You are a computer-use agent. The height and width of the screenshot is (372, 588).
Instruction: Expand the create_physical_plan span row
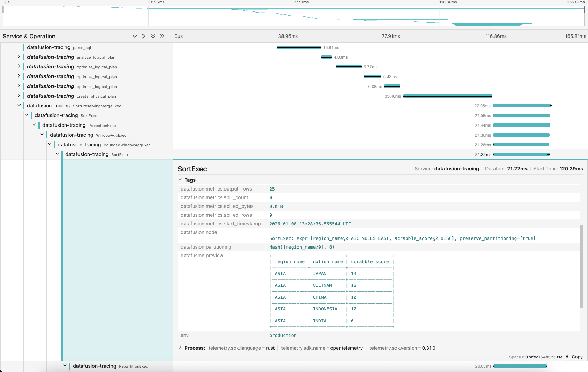pyautogui.click(x=19, y=96)
